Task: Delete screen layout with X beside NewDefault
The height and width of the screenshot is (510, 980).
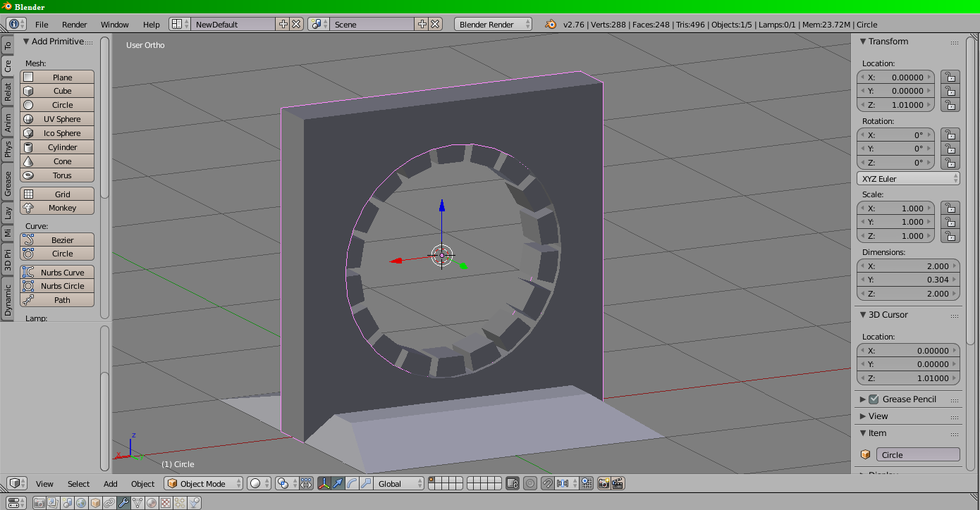Action: [296, 24]
